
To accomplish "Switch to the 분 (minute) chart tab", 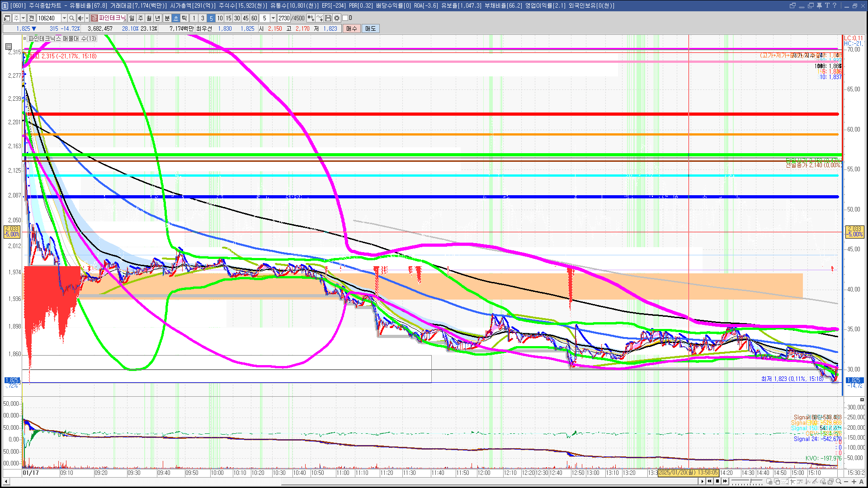I will (167, 18).
